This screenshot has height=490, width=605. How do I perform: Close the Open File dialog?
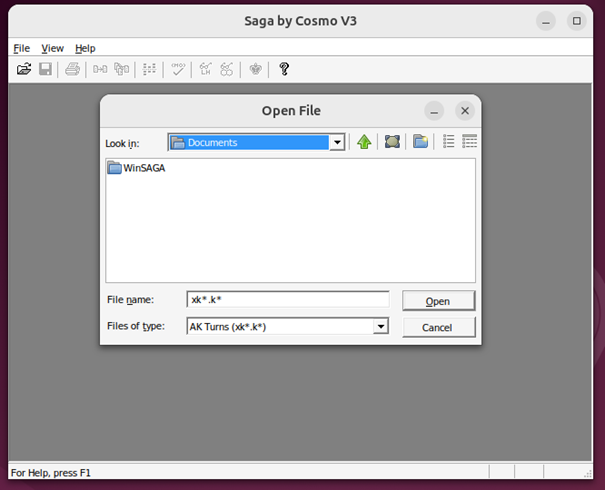tap(464, 111)
